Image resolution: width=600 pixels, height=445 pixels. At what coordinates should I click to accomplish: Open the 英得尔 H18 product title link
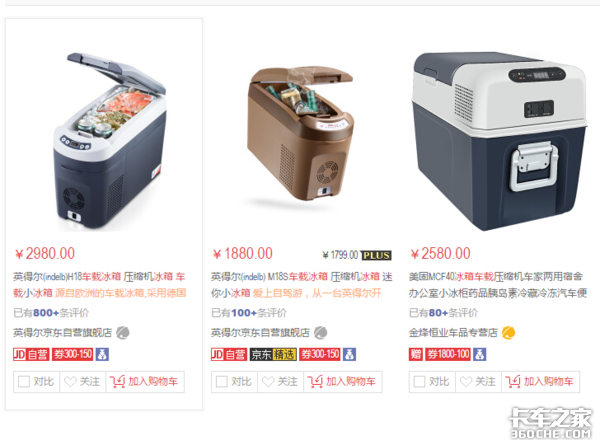tap(99, 284)
